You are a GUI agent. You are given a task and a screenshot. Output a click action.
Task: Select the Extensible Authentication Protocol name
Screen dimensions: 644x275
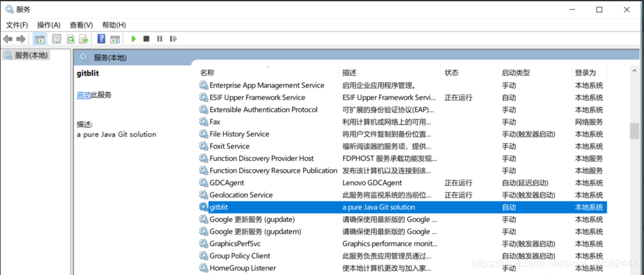(264, 110)
